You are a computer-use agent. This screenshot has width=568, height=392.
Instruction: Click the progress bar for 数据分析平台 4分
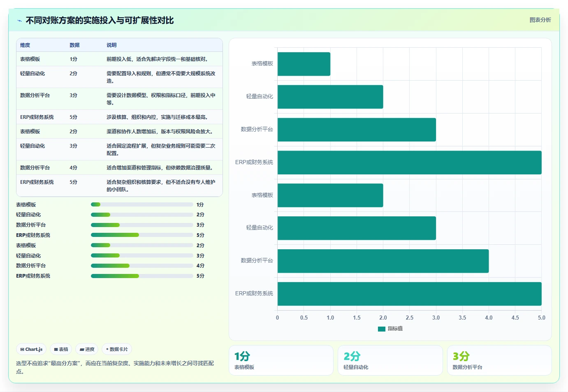click(x=142, y=266)
